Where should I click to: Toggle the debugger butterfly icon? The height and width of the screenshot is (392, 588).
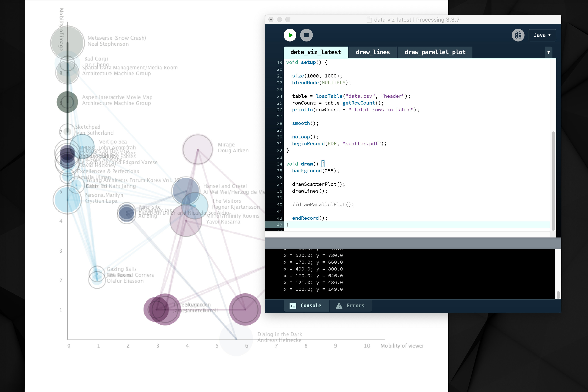tap(518, 35)
